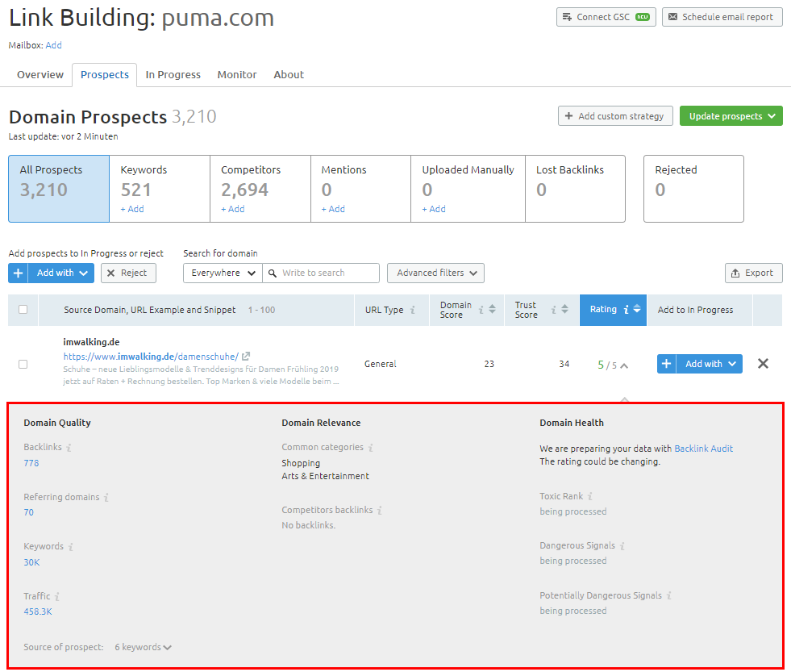Open the 30K keywords value
The image size is (791, 672).
31,562
